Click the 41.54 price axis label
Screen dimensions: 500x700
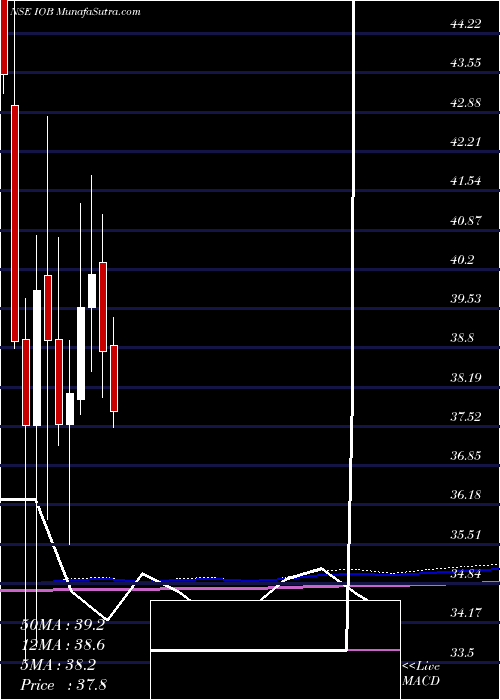point(466,181)
